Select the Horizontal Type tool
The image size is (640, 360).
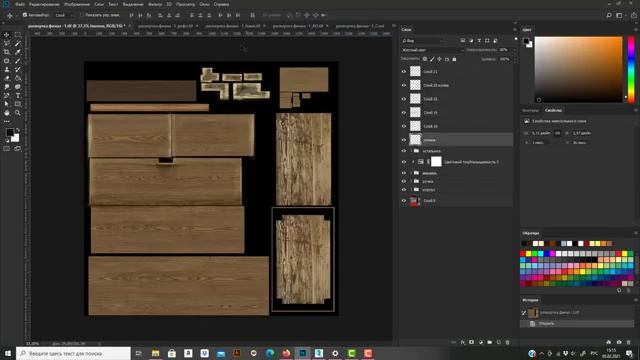click(x=18, y=95)
